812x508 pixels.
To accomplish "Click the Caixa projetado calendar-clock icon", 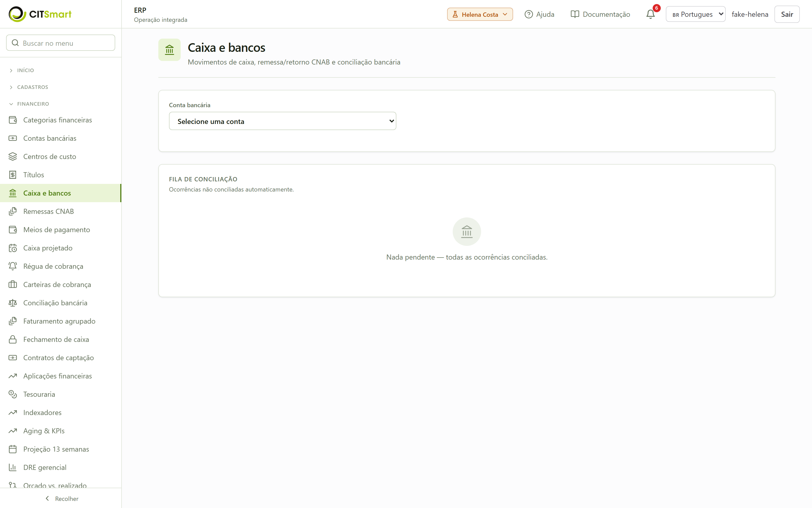I will tap(13, 248).
